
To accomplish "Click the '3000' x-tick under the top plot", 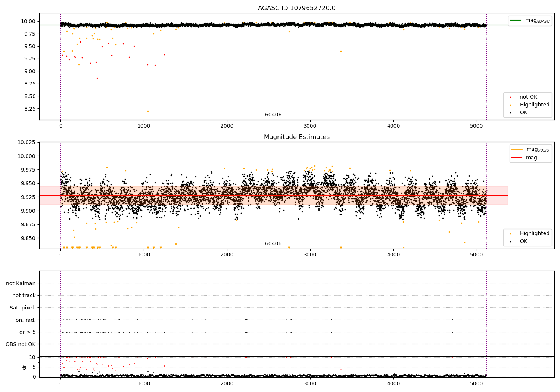I will tap(310, 126).
